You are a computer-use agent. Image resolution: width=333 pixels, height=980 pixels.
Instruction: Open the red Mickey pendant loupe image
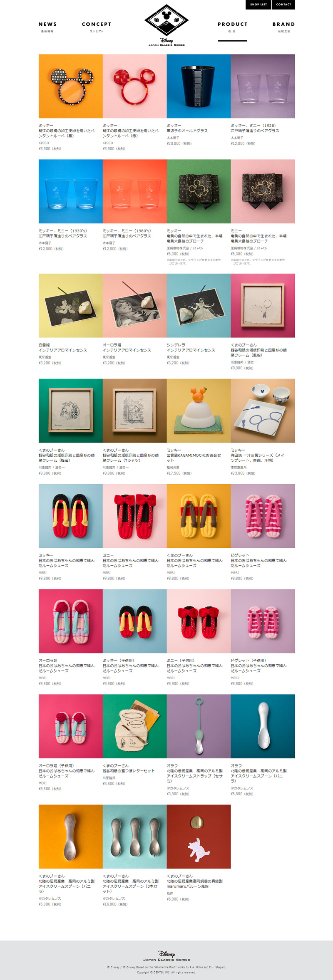(135, 86)
